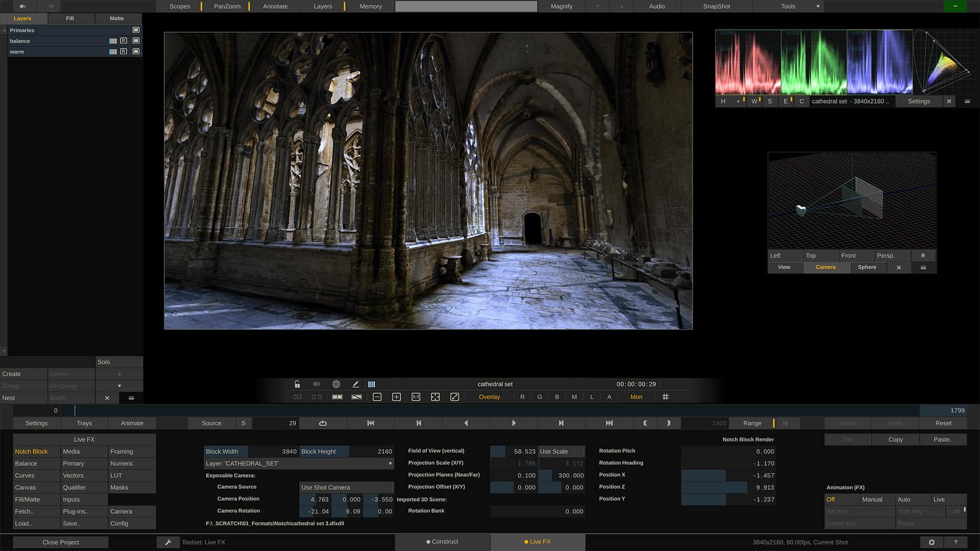980x551 pixels.
Task: Set viewer zoom to 1:1
Action: [x=416, y=396]
